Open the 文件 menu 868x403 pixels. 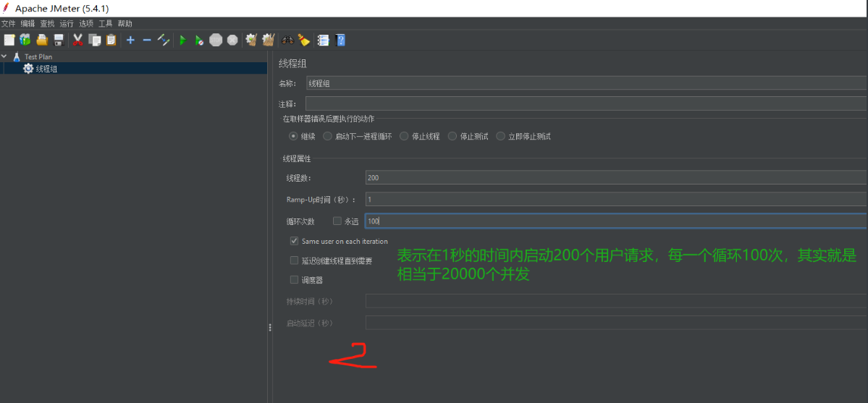[x=8, y=24]
